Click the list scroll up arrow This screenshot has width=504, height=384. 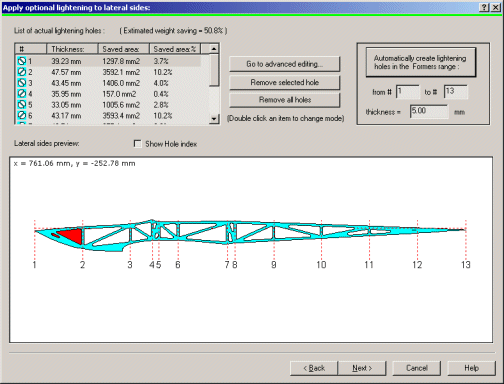(x=214, y=49)
